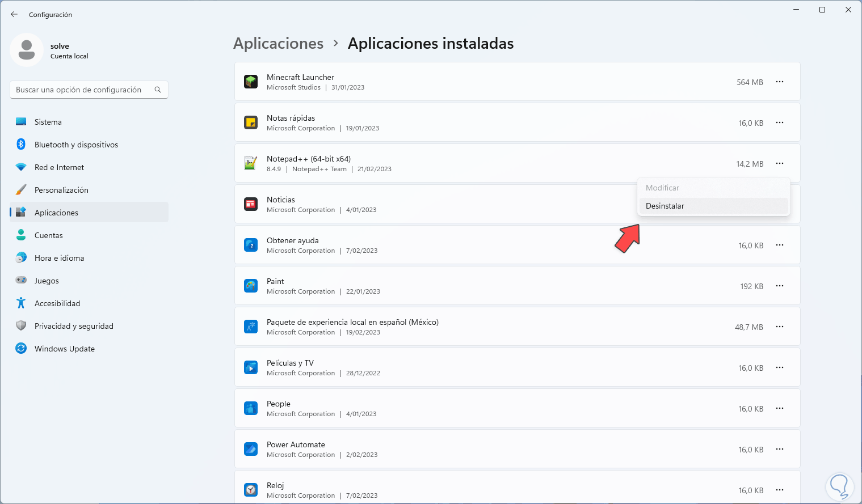862x504 pixels.
Task: Click the Notepad++ app icon
Action: tap(251, 163)
